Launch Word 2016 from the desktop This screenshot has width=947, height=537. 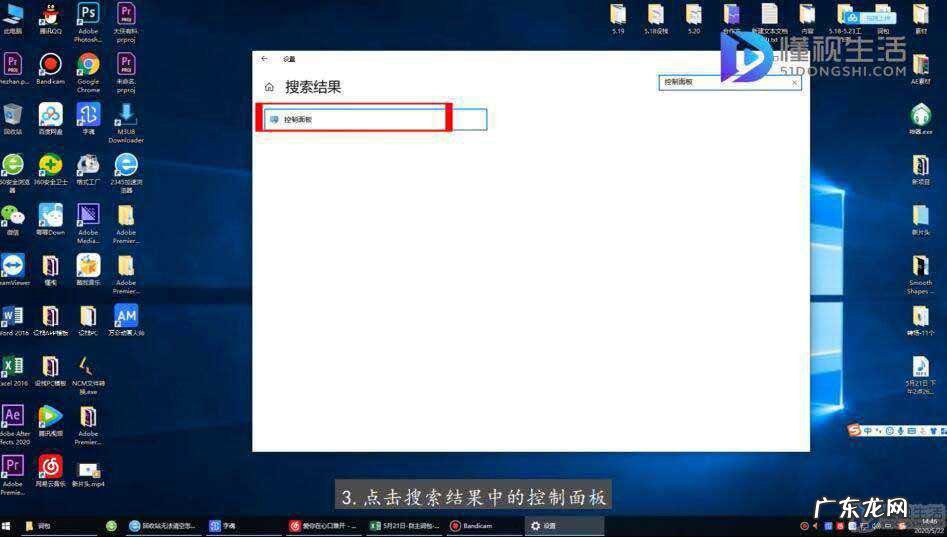tap(13, 320)
